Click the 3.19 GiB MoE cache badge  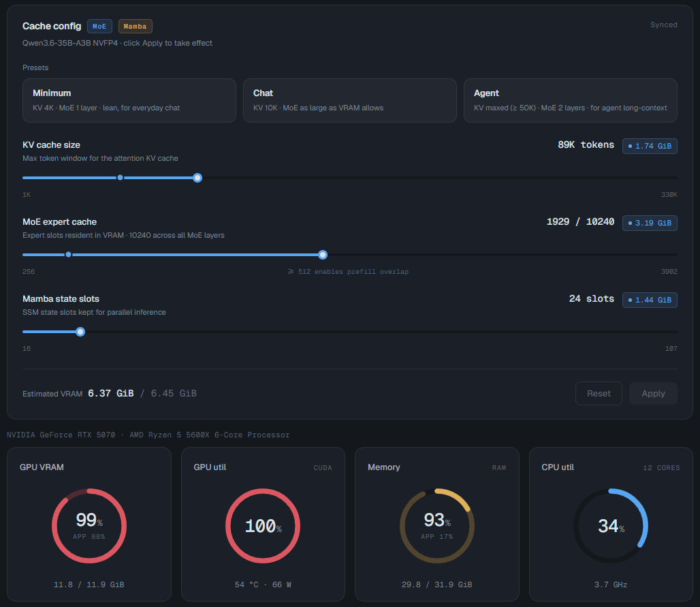tap(650, 223)
